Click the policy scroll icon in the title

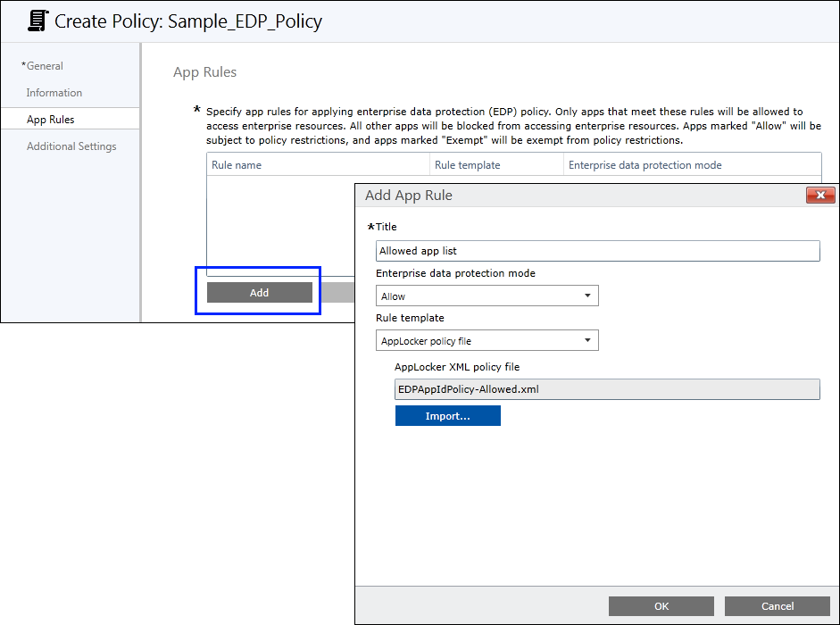[37, 21]
